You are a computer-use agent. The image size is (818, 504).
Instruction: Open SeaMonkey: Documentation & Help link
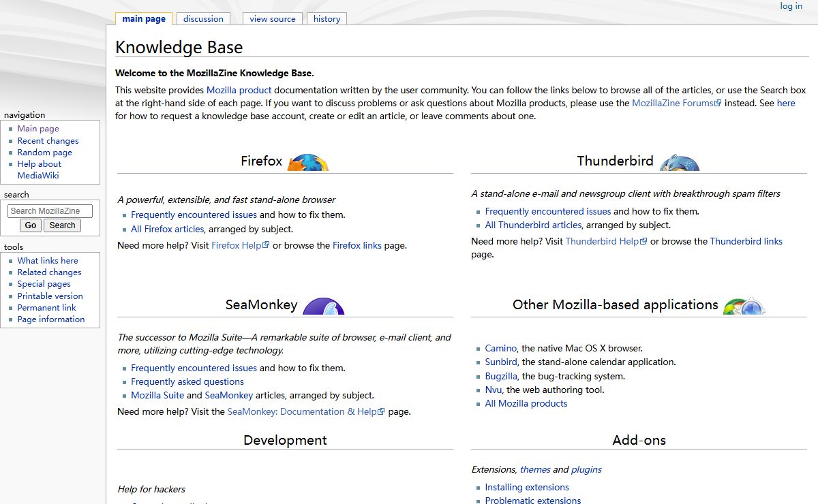point(306,412)
